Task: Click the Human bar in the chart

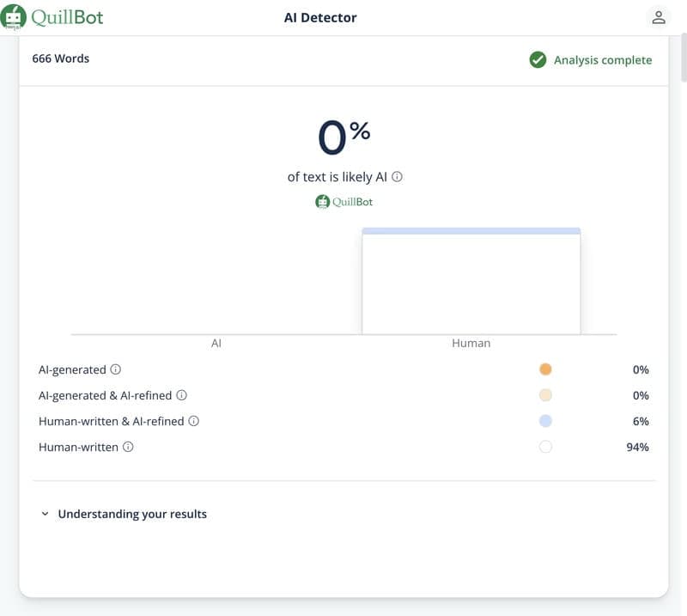Action: [x=471, y=282]
